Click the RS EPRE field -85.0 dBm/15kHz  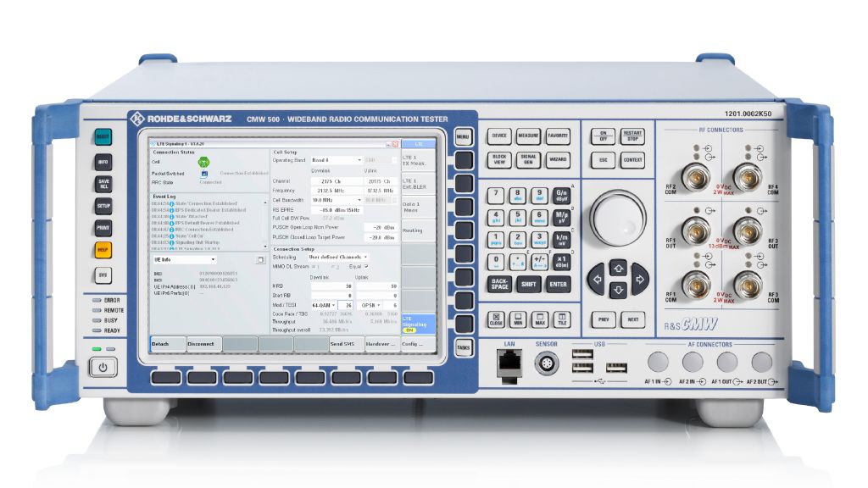pos(337,210)
